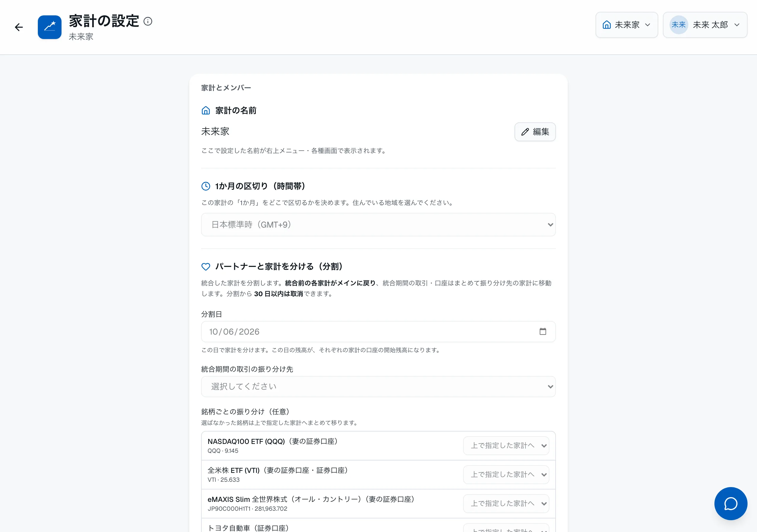The height and width of the screenshot is (532, 757).
Task: Click the JP90C000H1T1 · 281,963.702 detail
Action: point(247,509)
